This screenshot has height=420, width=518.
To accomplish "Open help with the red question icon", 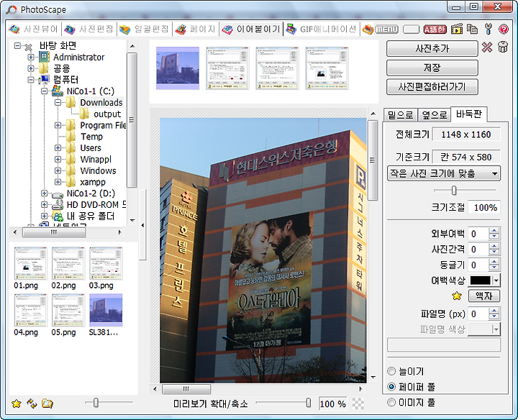I will [504, 29].
